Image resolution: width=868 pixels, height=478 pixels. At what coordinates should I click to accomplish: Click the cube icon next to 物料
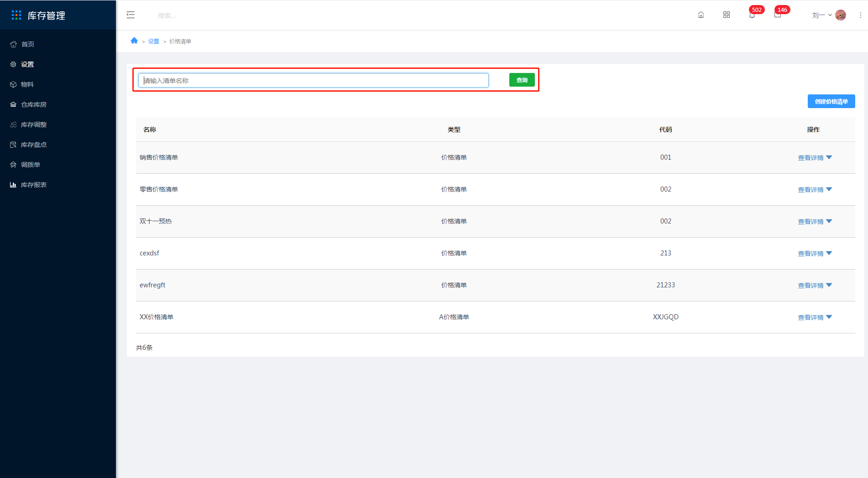click(x=13, y=84)
